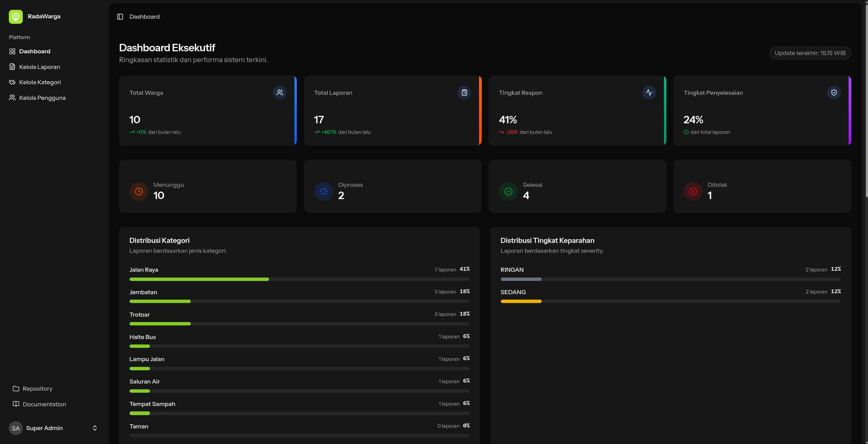868x444 pixels.
Task: Click the Jalan Raya progress bar
Action: (x=199, y=279)
